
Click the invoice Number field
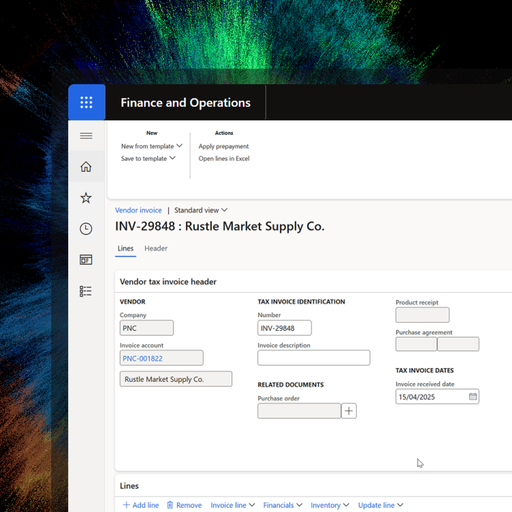coord(284,328)
